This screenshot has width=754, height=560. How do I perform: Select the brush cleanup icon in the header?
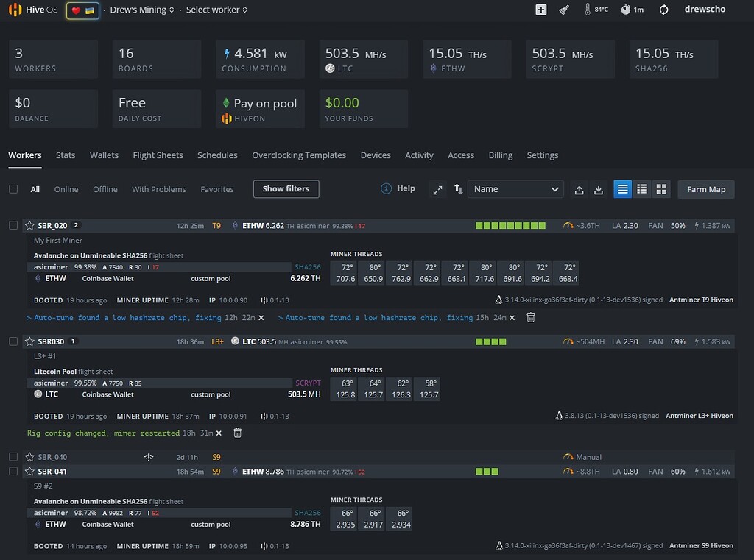tap(564, 10)
